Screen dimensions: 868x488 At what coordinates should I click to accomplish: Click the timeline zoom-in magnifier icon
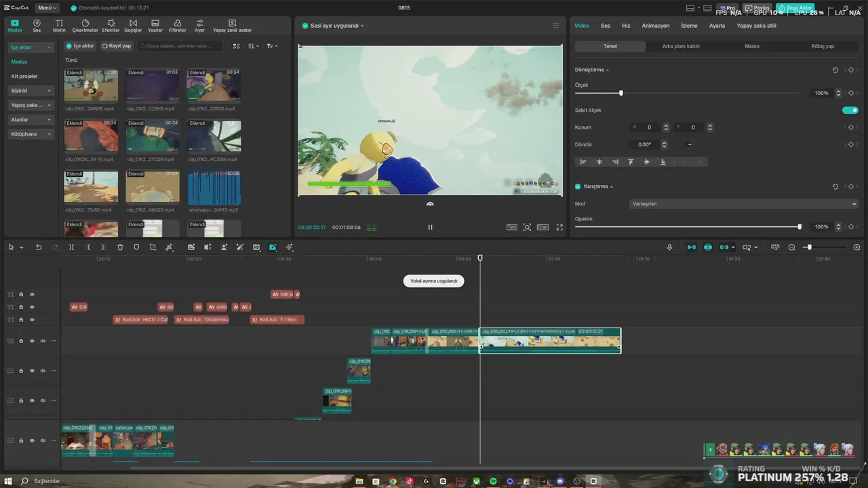(x=856, y=247)
